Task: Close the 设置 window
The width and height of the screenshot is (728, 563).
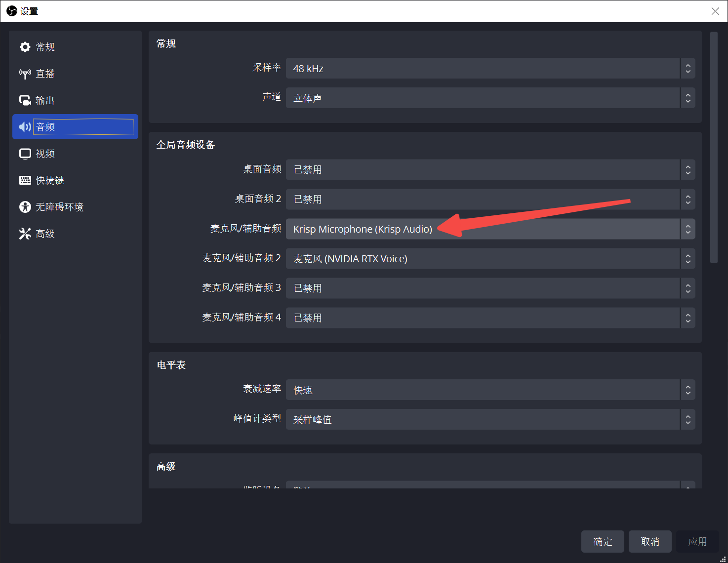Action: pos(715,11)
